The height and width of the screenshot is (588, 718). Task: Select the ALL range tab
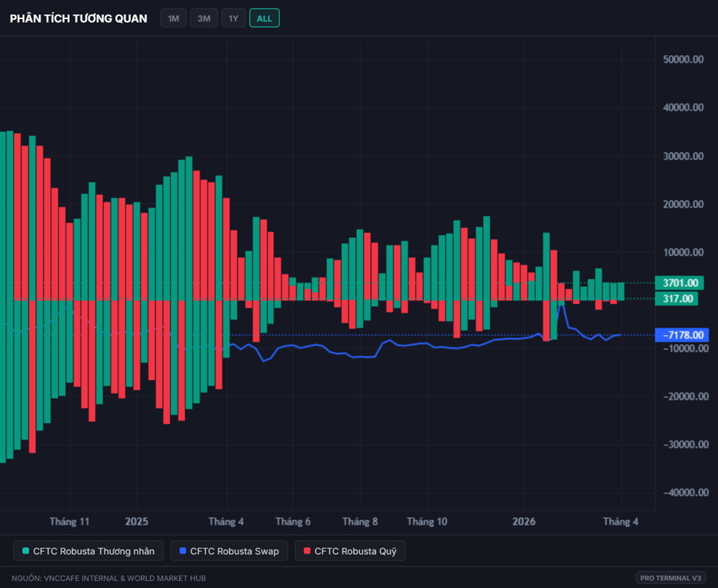tap(264, 18)
